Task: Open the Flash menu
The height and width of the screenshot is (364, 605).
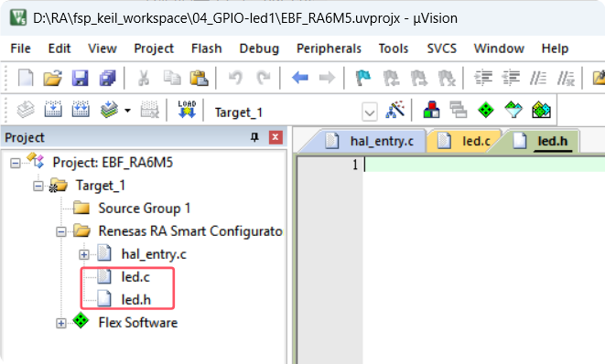Action: [207, 48]
